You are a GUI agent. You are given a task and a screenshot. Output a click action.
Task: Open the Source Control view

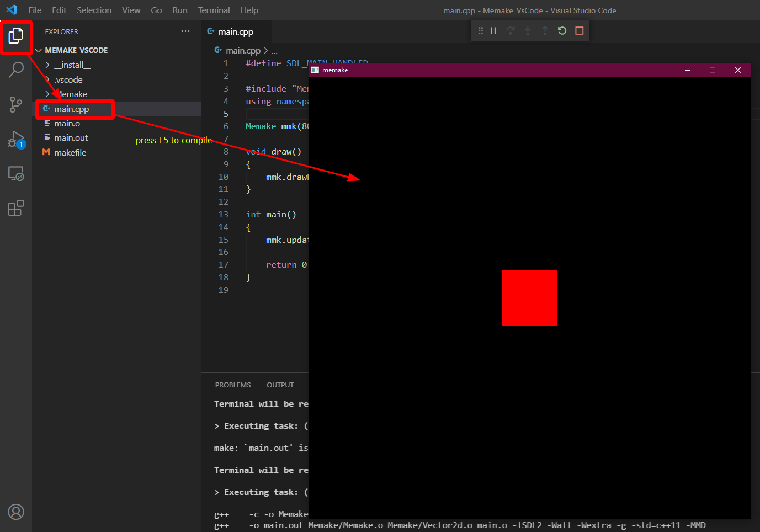pos(16,104)
